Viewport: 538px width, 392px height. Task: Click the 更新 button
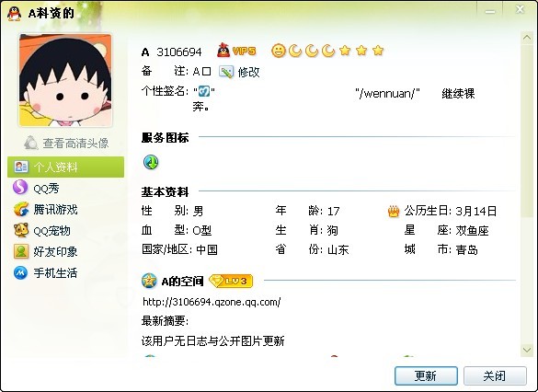pyautogui.click(x=426, y=375)
